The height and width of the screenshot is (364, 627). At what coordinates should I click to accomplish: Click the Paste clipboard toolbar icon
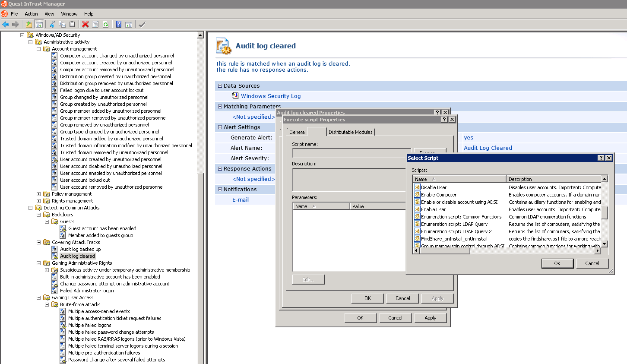coord(72,25)
